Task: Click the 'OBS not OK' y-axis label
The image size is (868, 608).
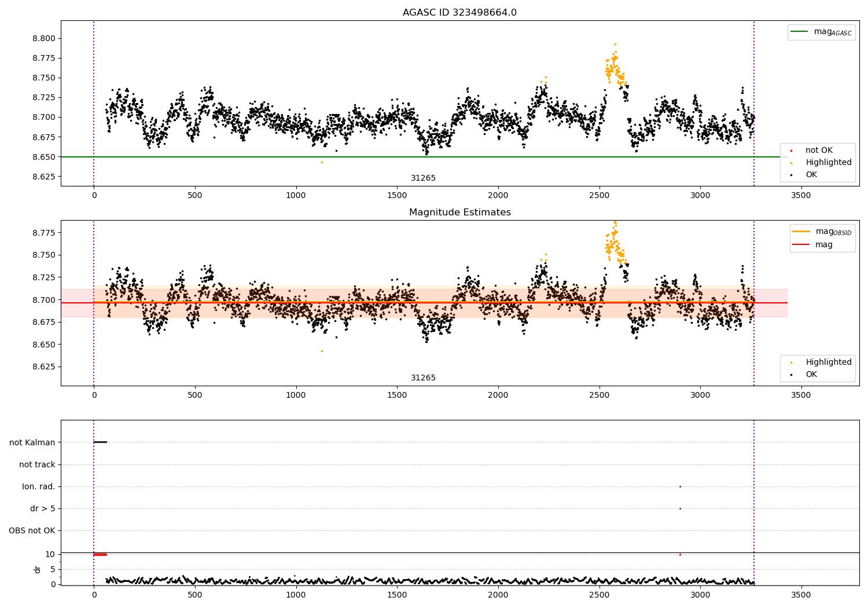Action: (x=32, y=530)
